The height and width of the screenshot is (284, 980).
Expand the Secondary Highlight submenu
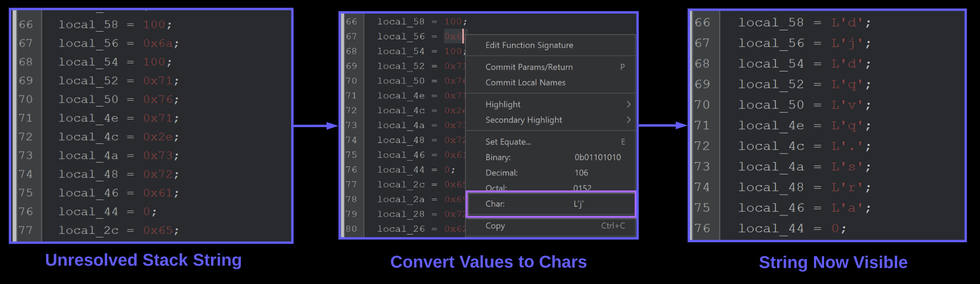point(550,120)
